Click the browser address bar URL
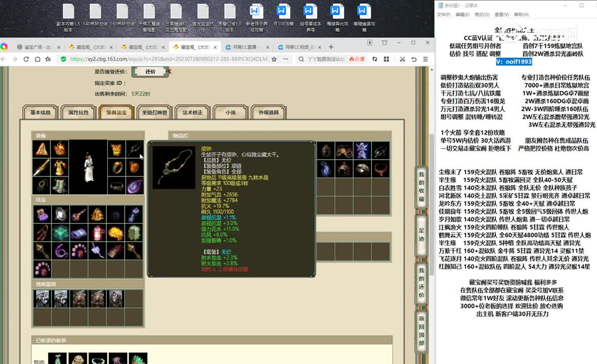 pyautogui.click(x=168, y=59)
